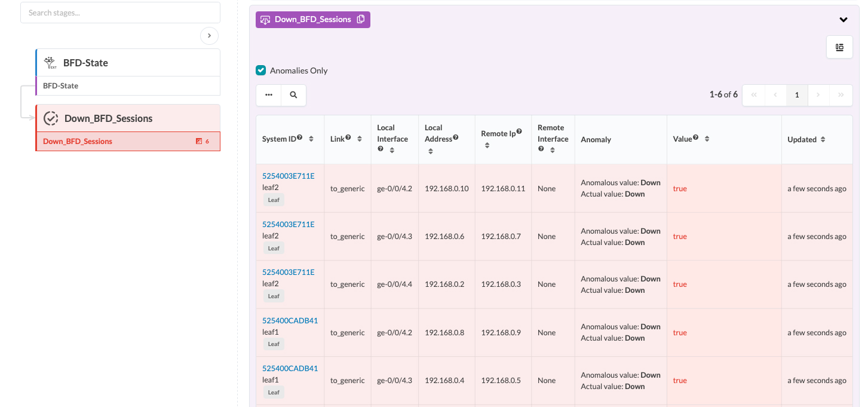Open the table search magnifier icon
The width and height of the screenshot is (868, 407).
pos(293,95)
